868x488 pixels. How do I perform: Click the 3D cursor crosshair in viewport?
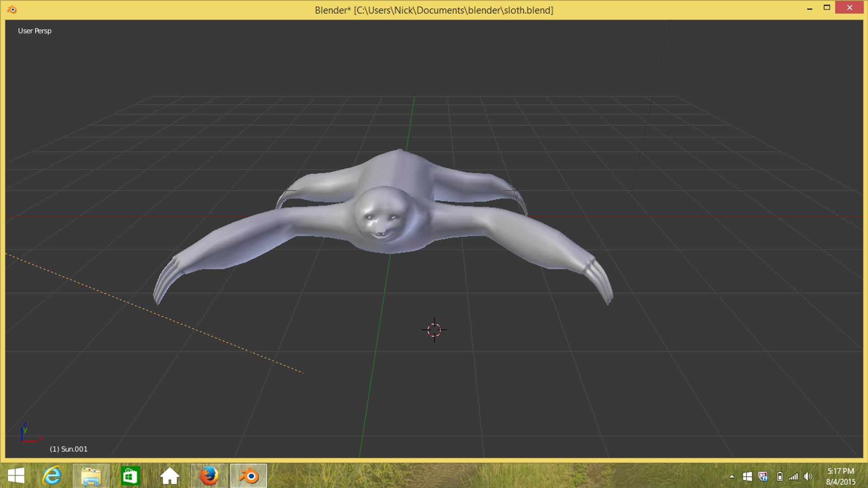tap(434, 330)
